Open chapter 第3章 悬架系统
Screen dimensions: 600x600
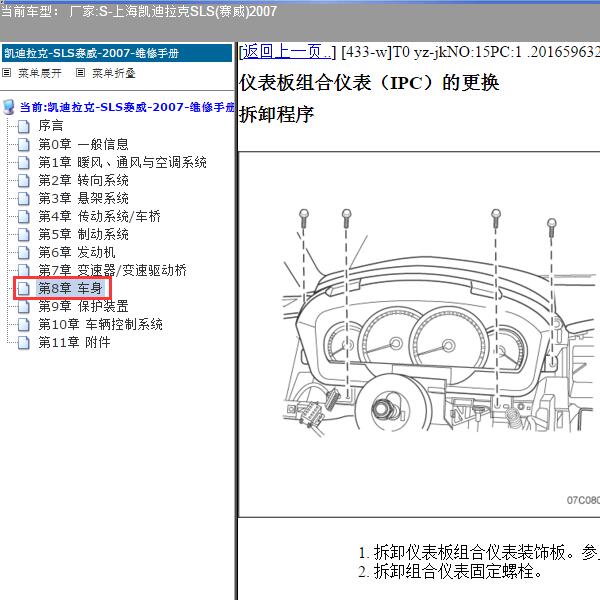click(83, 198)
